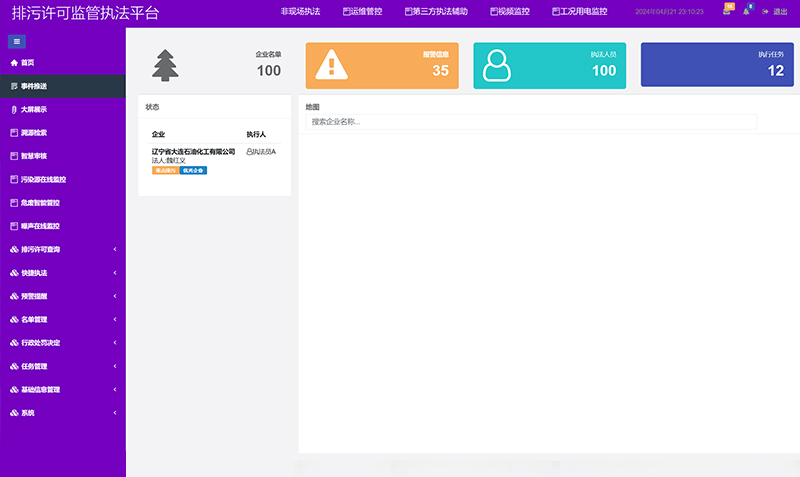Click the blue 优秀企业 tag
The width and height of the screenshot is (800, 477).
(x=193, y=170)
